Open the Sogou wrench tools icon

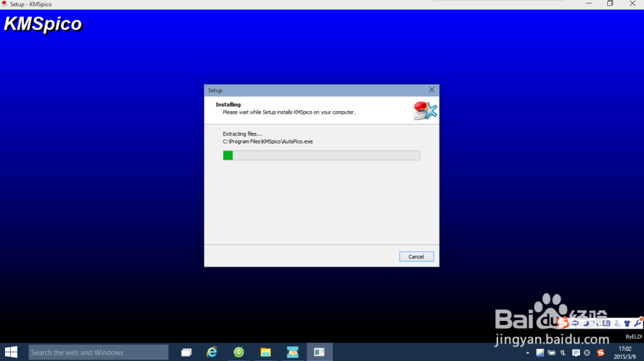point(638,323)
